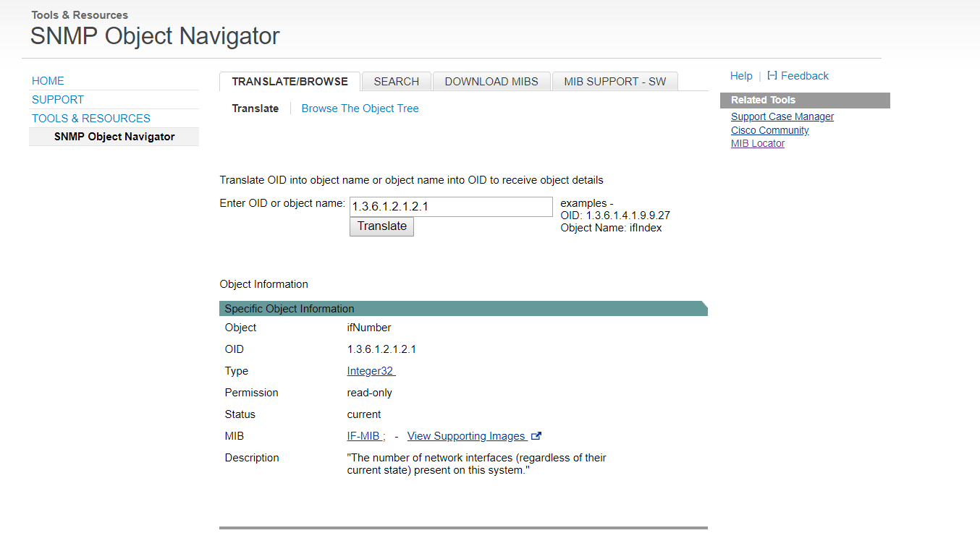Navigate to HOME in the sidebar
980x533 pixels.
pyautogui.click(x=48, y=80)
